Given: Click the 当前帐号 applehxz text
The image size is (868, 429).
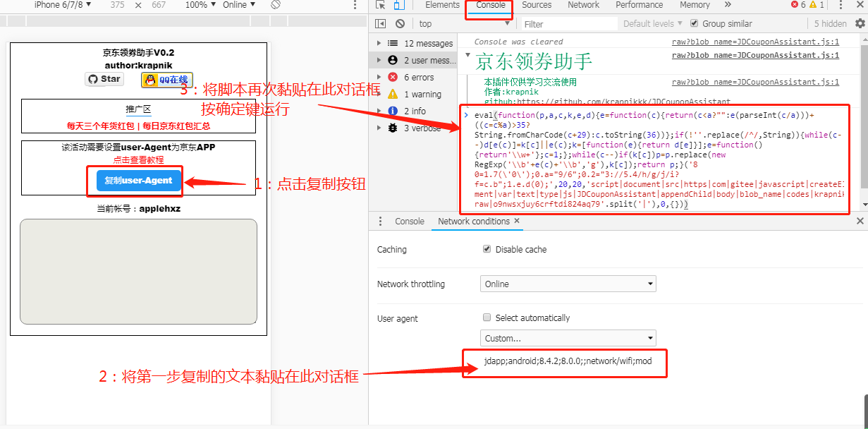Looking at the screenshot, I should click(x=138, y=209).
